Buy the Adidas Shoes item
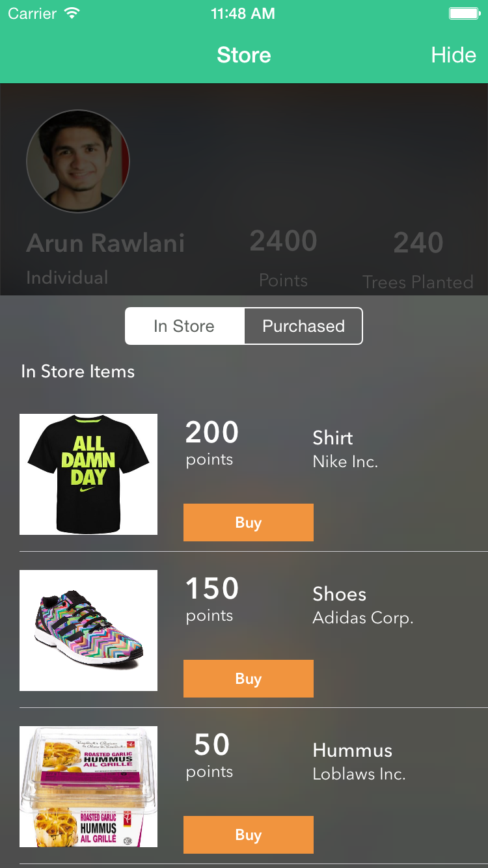Viewport: 488px width, 868px height. click(x=248, y=679)
